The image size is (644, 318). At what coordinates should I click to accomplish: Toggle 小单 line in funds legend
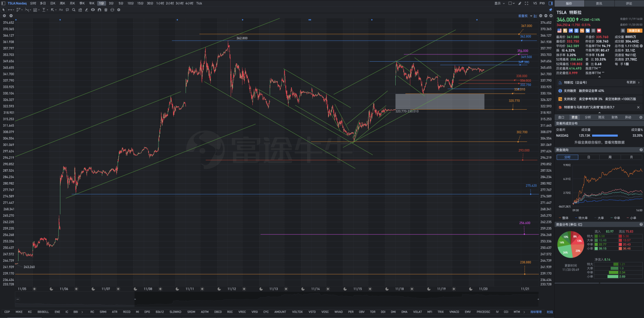pos(632,218)
